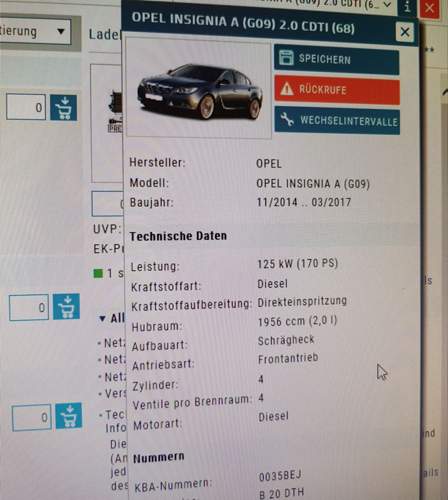Collapse the 'All' section triangle
This screenshot has width=448, height=500.
[102, 319]
